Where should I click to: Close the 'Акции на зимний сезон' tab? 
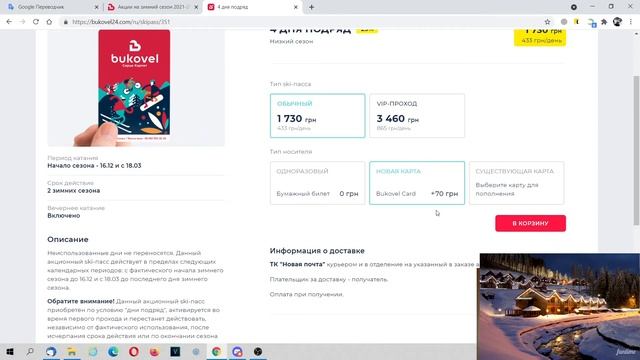(x=196, y=7)
